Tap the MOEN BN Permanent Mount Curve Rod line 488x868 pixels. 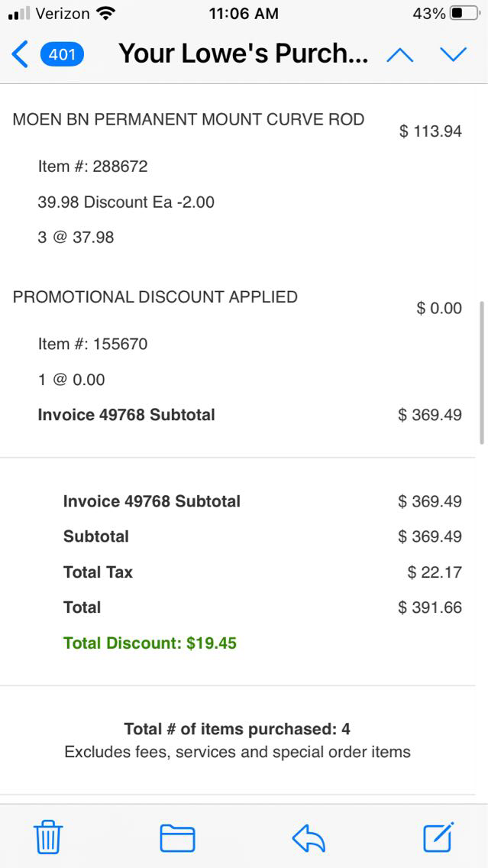tap(188, 119)
